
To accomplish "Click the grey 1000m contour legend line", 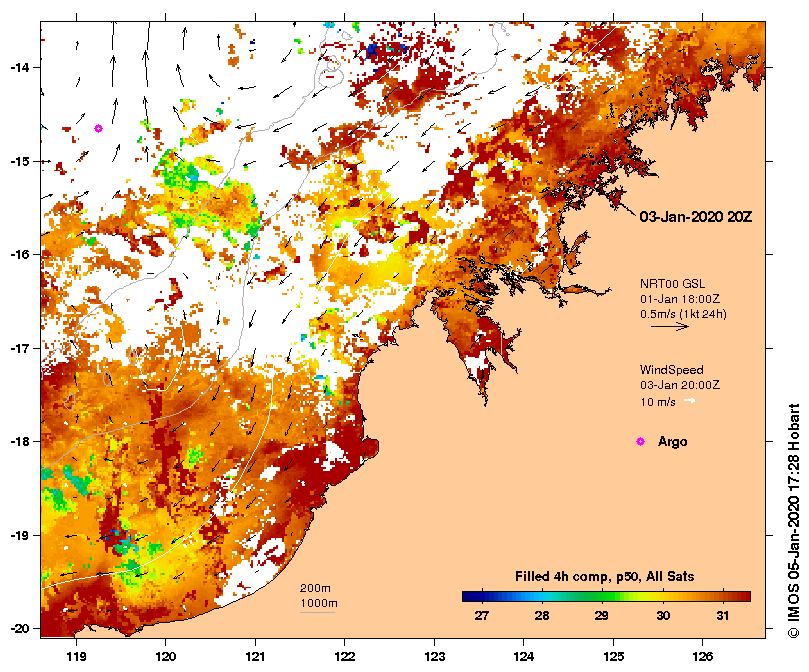I will 317,613.
